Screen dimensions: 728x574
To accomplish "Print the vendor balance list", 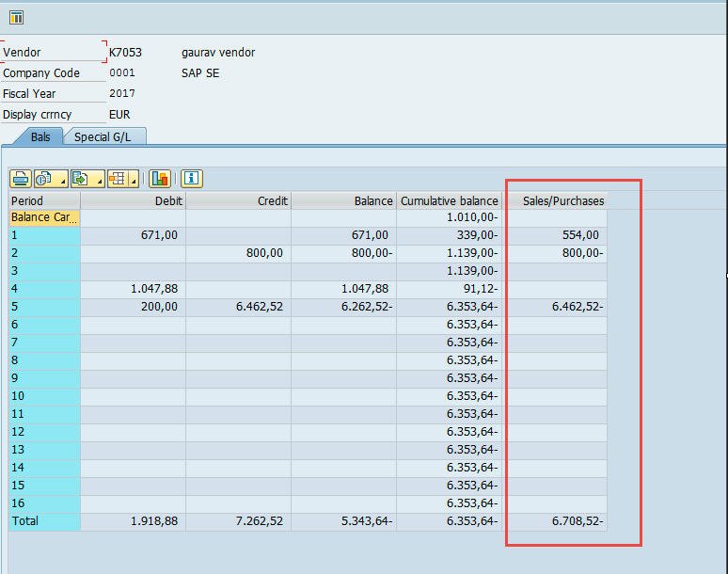I will 21,179.
